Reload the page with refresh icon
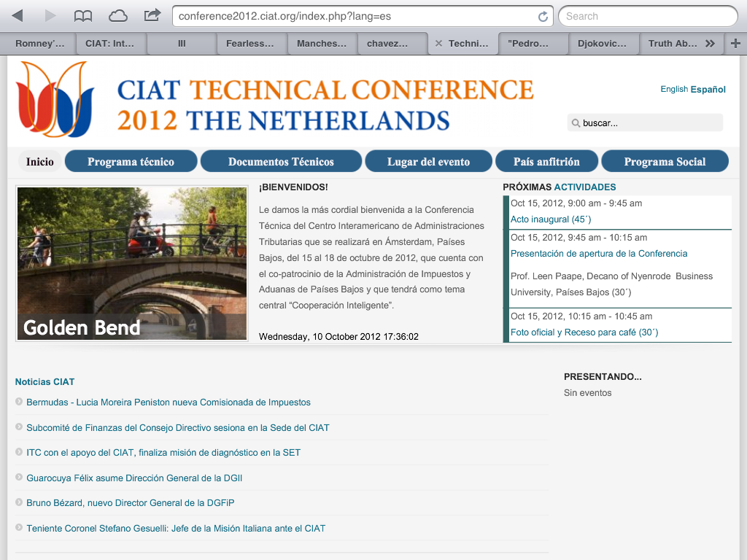This screenshot has height=560, width=747. (x=543, y=16)
